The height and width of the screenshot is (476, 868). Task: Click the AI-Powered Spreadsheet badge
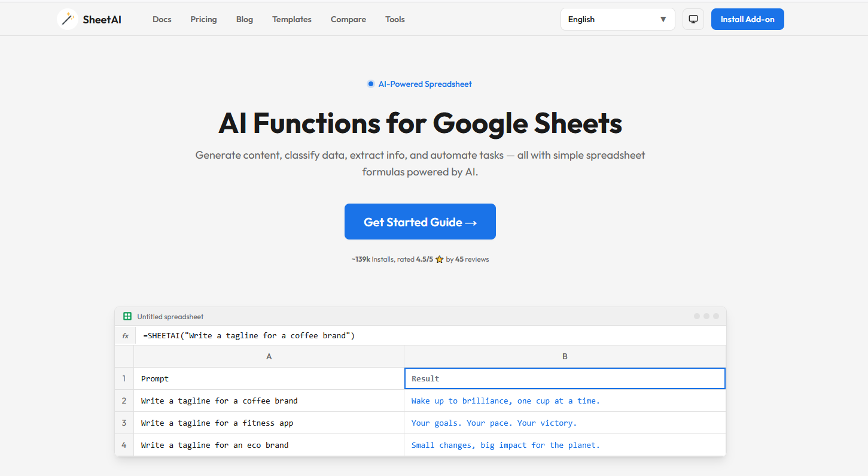click(420, 84)
